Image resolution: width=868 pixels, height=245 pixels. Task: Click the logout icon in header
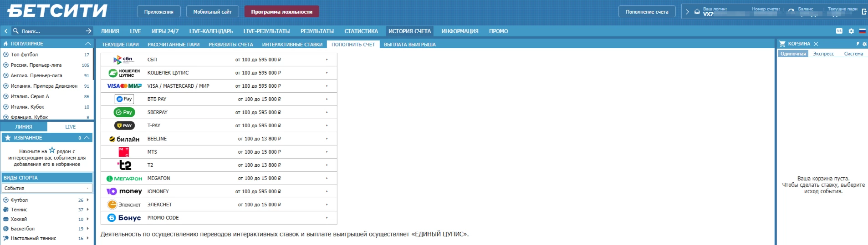864,11
